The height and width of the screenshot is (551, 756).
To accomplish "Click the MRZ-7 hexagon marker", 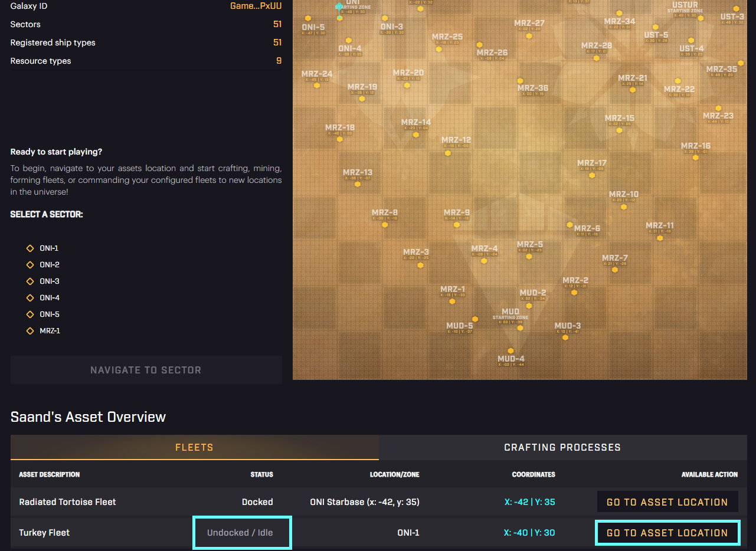I will click(x=615, y=270).
